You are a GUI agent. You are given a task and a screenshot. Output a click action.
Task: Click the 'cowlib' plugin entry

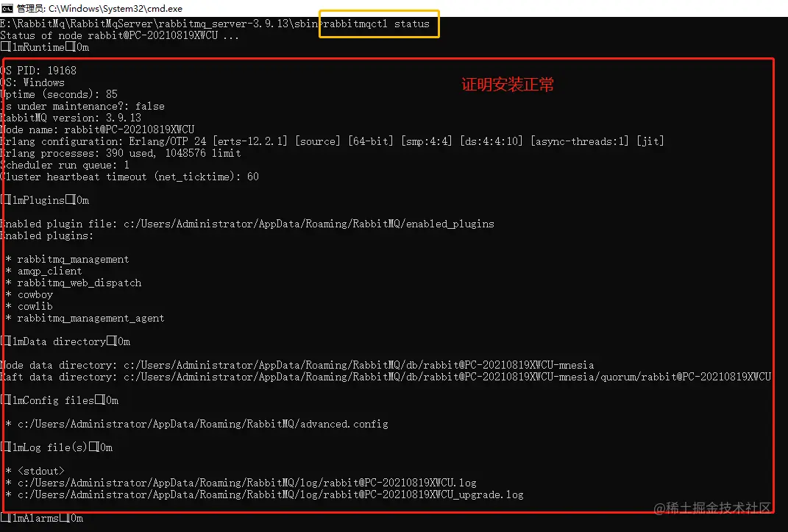pyautogui.click(x=29, y=306)
